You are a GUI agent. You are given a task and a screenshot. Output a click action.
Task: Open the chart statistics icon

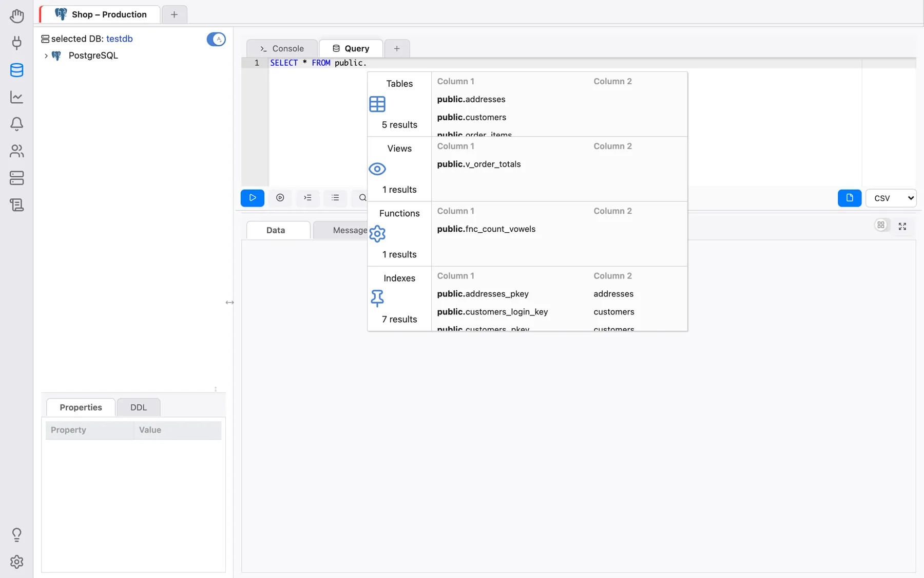(16, 97)
